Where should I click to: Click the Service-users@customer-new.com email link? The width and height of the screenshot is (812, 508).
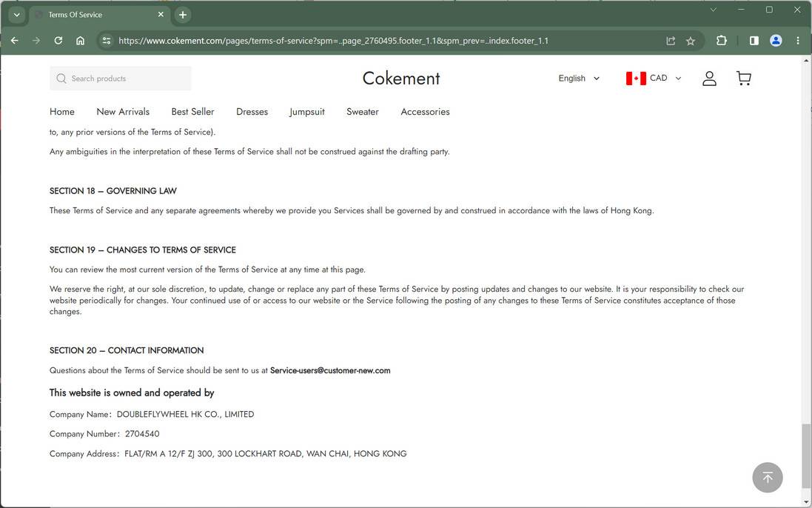pos(330,370)
